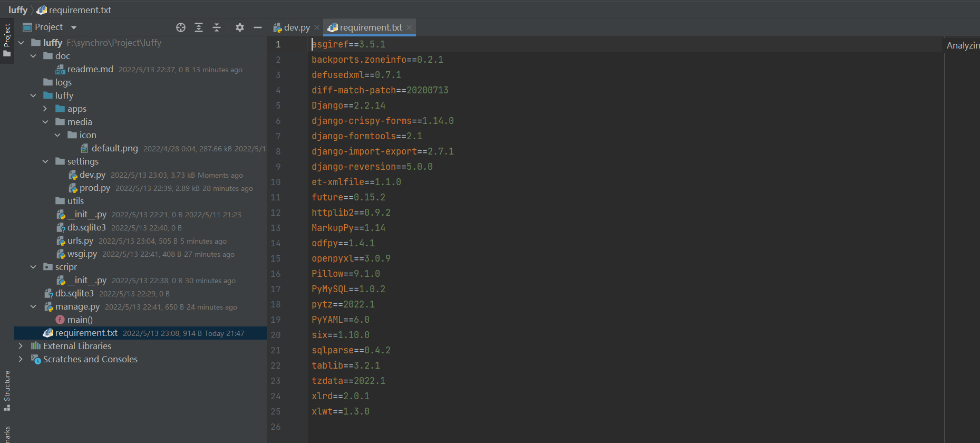Image resolution: width=980 pixels, height=443 pixels.
Task: Click the openpyxl==3.0.9 line
Action: [351, 258]
